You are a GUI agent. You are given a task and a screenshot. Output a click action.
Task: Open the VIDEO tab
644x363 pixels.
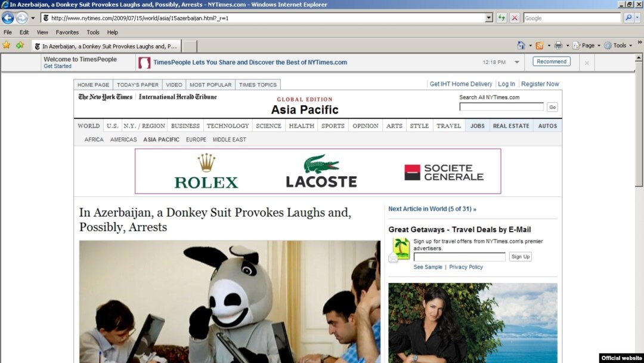[x=174, y=85]
